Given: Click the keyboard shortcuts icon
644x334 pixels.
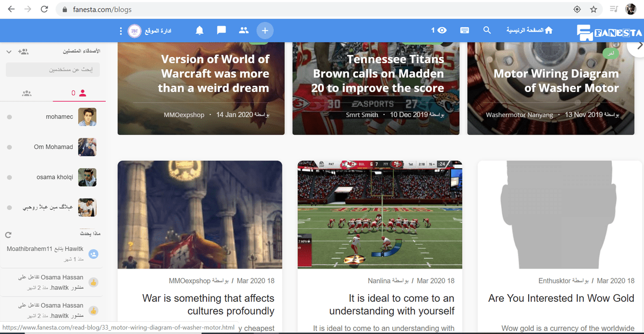Looking at the screenshot, I should tap(464, 31).
